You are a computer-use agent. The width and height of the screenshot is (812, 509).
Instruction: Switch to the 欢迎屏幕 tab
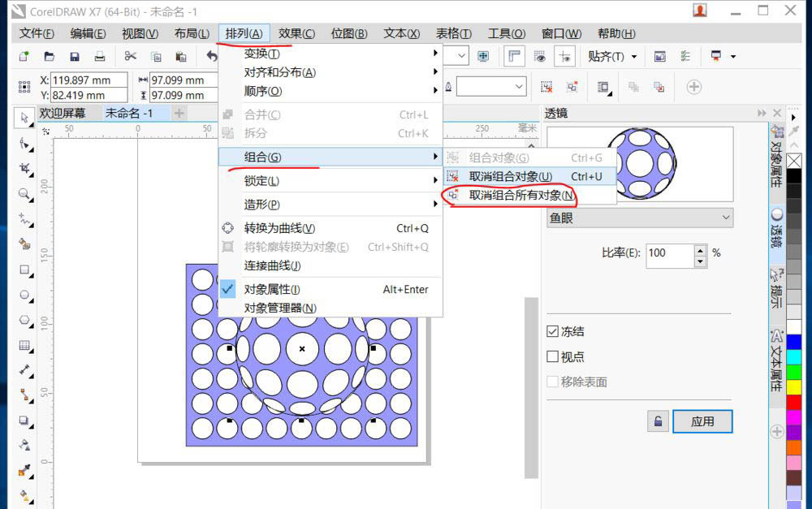[63, 113]
